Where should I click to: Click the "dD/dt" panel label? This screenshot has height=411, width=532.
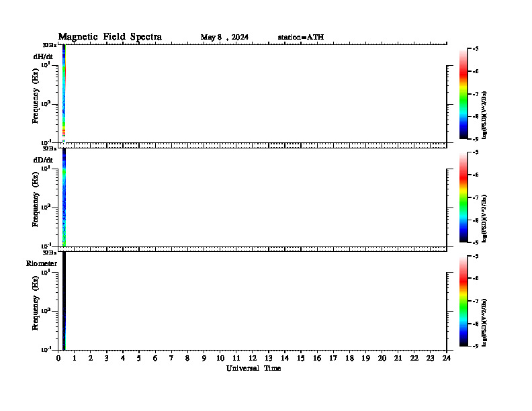pyautogui.click(x=43, y=160)
